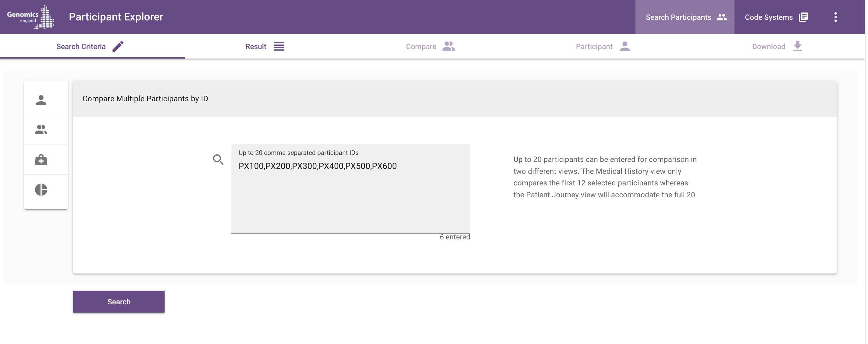
Task: Select the multiple participants sidebar icon
Action: click(41, 130)
